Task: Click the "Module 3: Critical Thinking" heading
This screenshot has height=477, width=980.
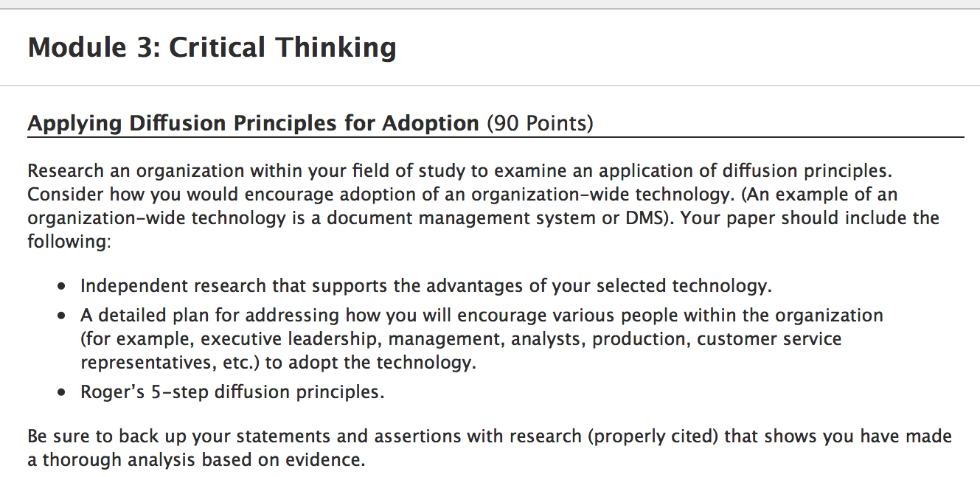Action: (212, 48)
